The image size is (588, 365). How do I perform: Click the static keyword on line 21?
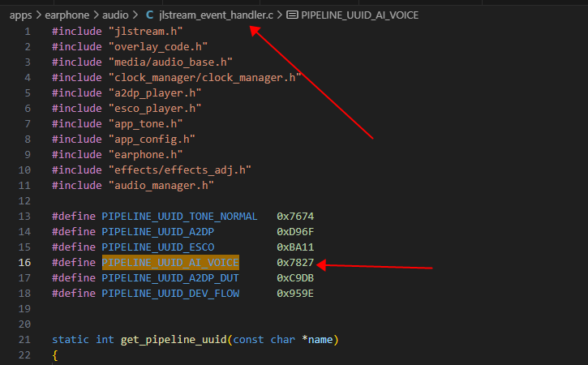(71, 340)
